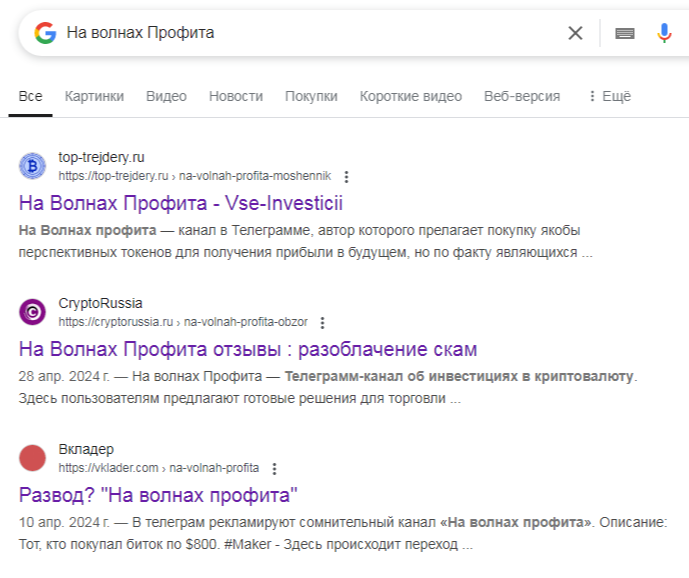Expand the Ещё more menu

[x=610, y=96]
